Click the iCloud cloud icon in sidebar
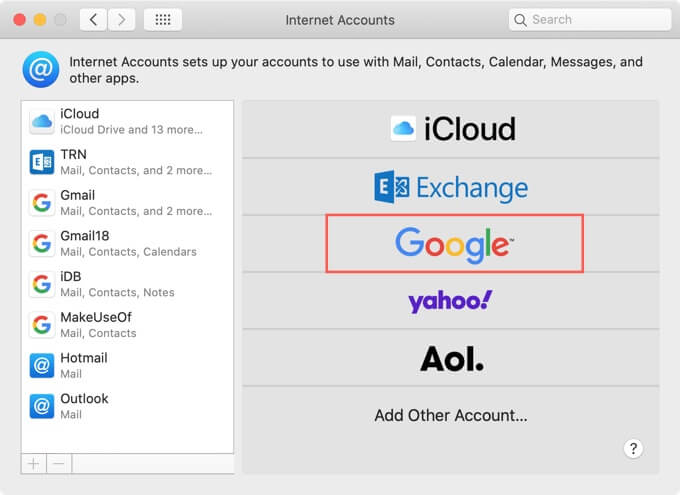Screen dimensions: 680x495 coord(42,121)
